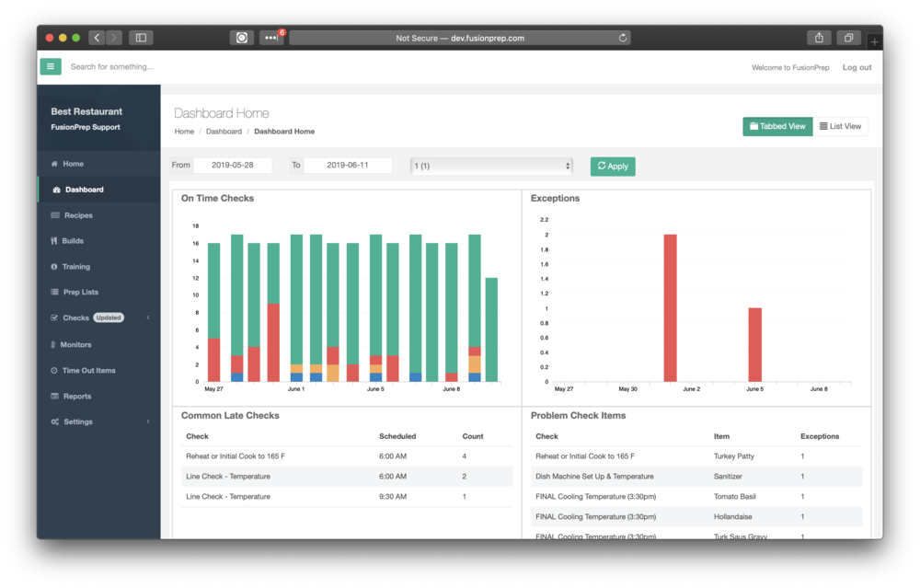Go back with Safari's back arrow
The height and width of the screenshot is (588, 920).
point(97,38)
